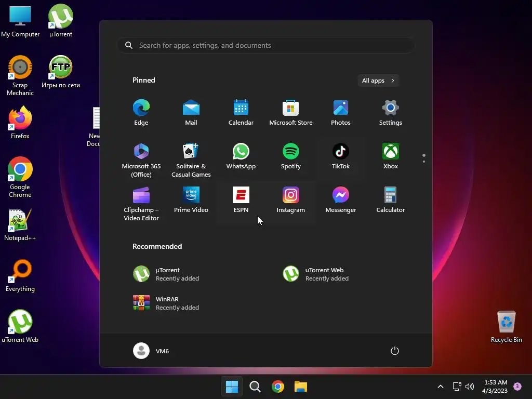The image size is (532, 399).
Task: Open Search from the taskbar
Action: (255, 387)
